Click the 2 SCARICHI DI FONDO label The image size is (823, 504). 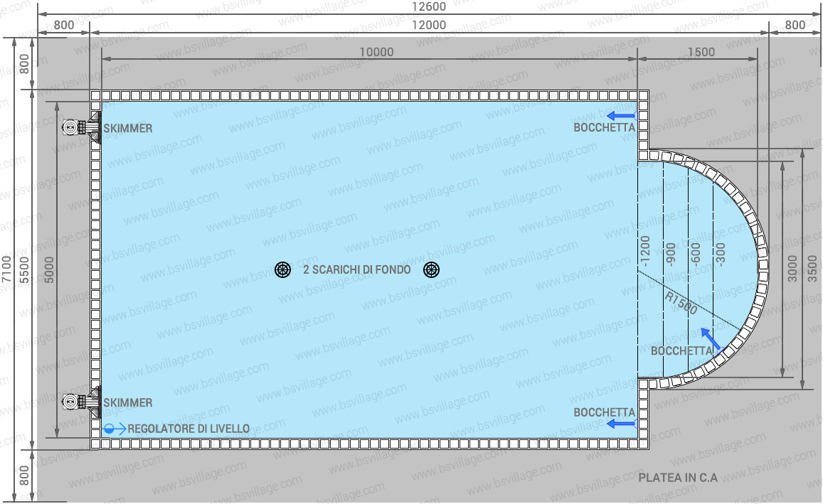pyautogui.click(x=356, y=270)
